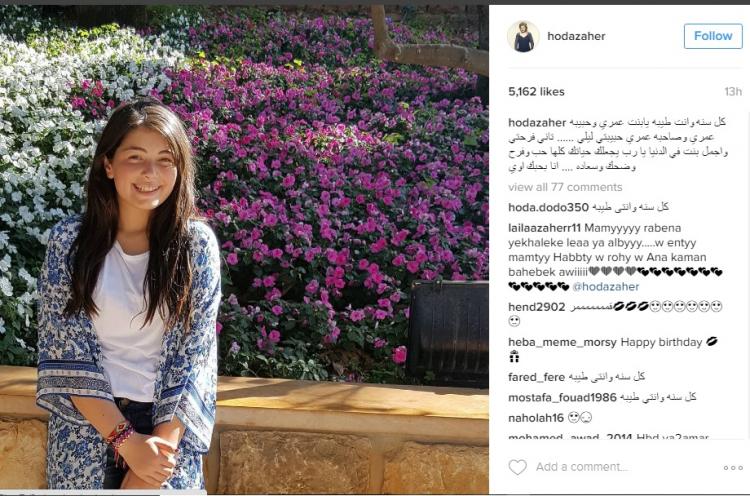Expand view all 77 comments
Viewport: 750px width, 496px height.
pyautogui.click(x=565, y=187)
